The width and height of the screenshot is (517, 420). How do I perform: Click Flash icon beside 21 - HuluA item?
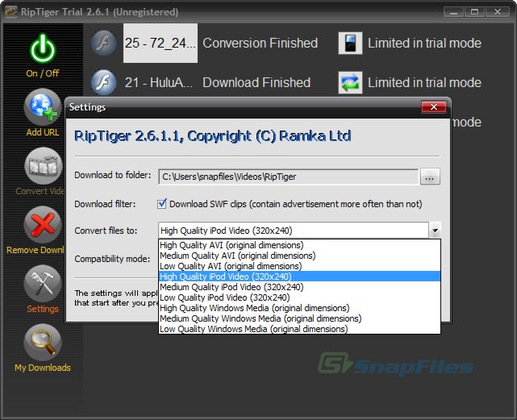point(103,82)
